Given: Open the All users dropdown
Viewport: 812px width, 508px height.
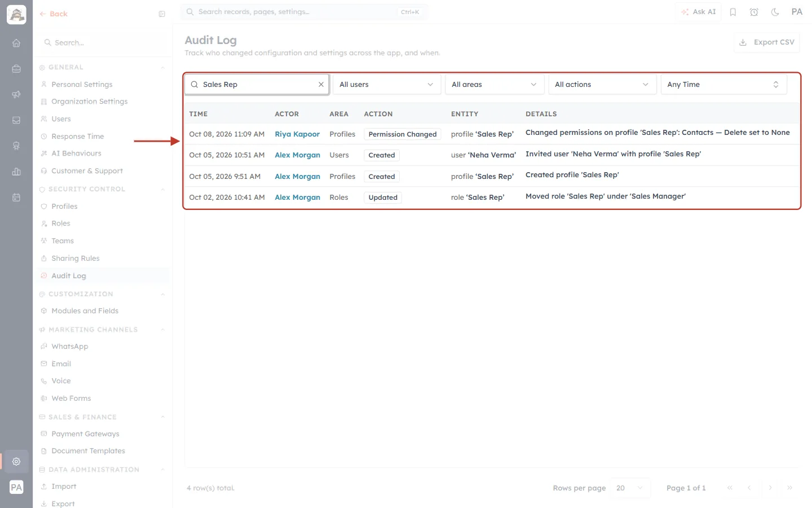Looking at the screenshot, I should pyautogui.click(x=387, y=84).
